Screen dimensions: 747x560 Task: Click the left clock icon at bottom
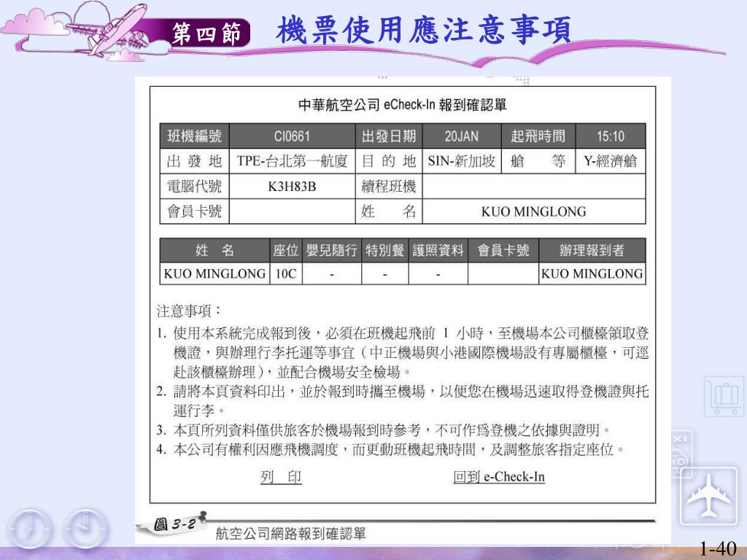click(x=29, y=529)
